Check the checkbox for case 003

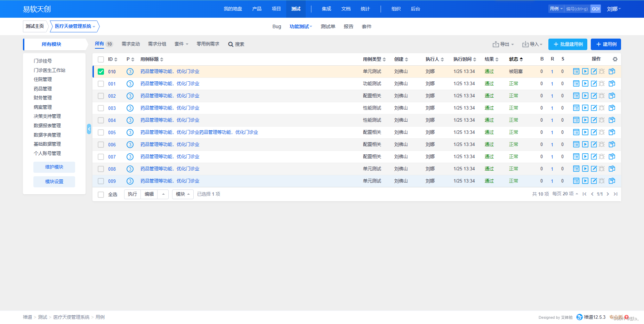click(101, 108)
